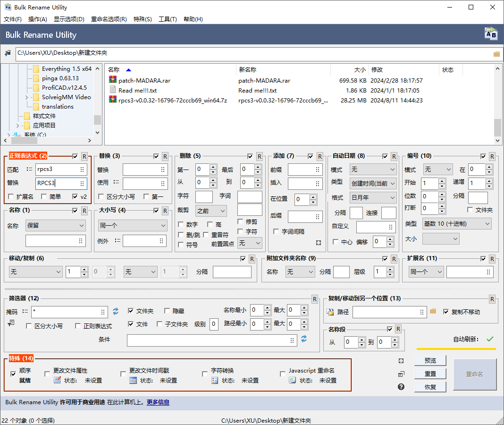Open the browse folder icon in path bar
The image size is (504, 425).
tap(496, 54)
